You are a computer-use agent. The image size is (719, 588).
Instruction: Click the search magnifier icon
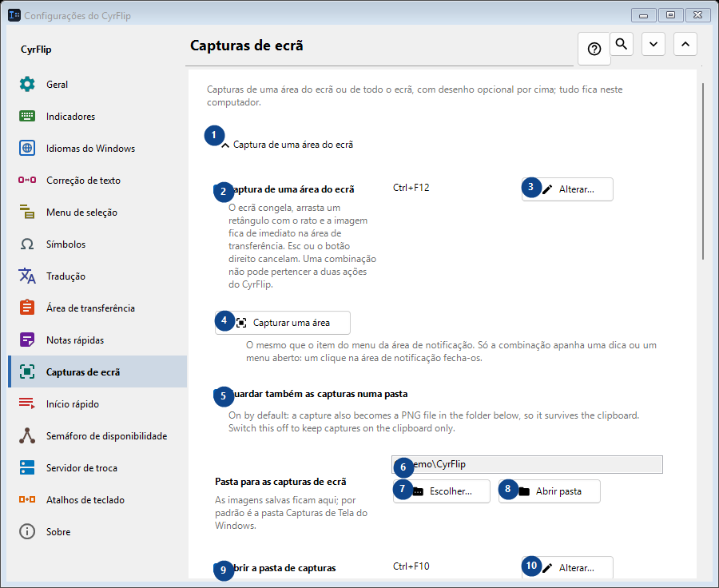[x=622, y=44]
